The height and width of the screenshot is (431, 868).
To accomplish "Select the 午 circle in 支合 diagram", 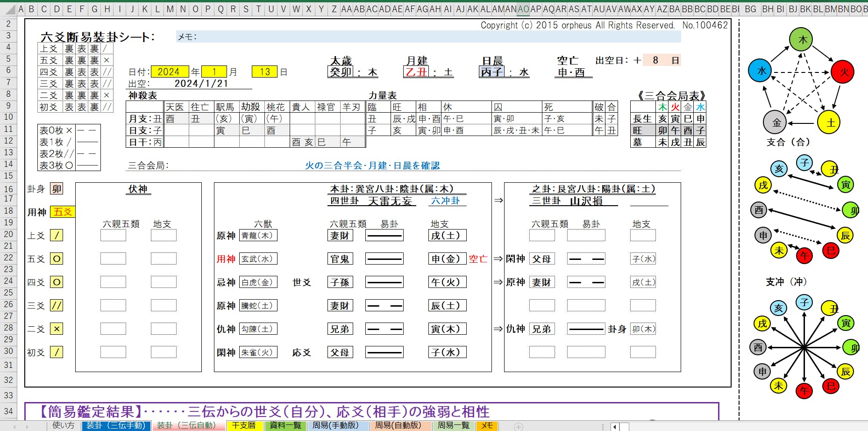I will point(804,256).
